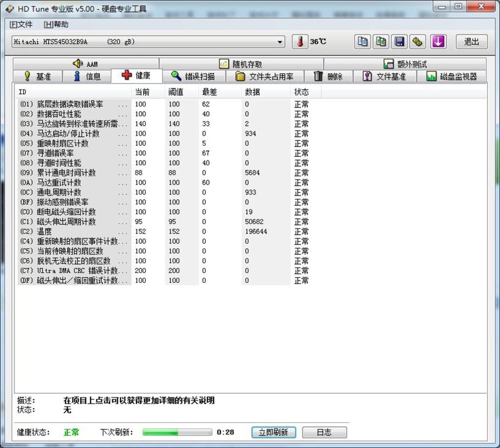Image resolution: width=500 pixels, height=448 pixels.
Task: Click the floppy disk save icon
Action: point(399,41)
